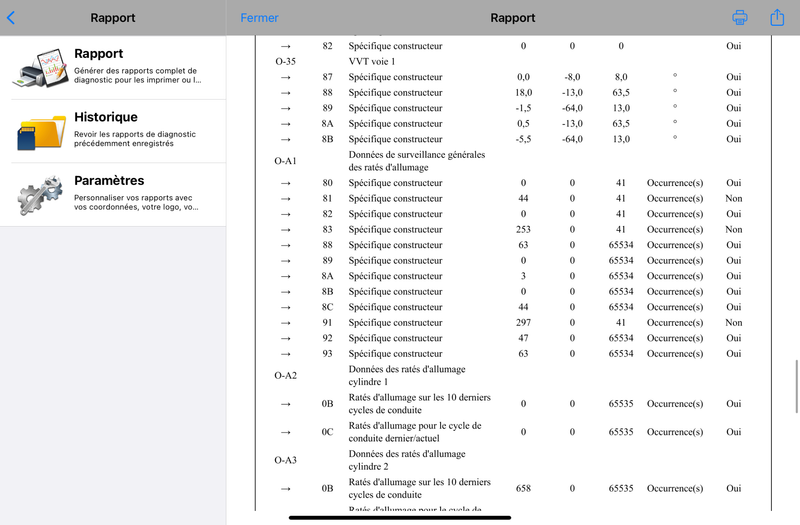Click the report vertical scrollbar
Image resolution: width=800 pixels, height=525 pixels.
pyautogui.click(x=796, y=386)
